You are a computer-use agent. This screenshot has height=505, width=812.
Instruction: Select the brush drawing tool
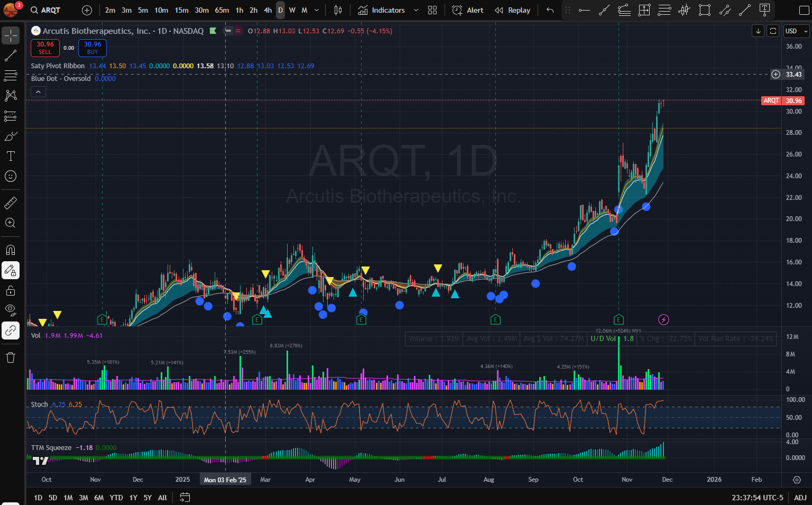(11, 136)
